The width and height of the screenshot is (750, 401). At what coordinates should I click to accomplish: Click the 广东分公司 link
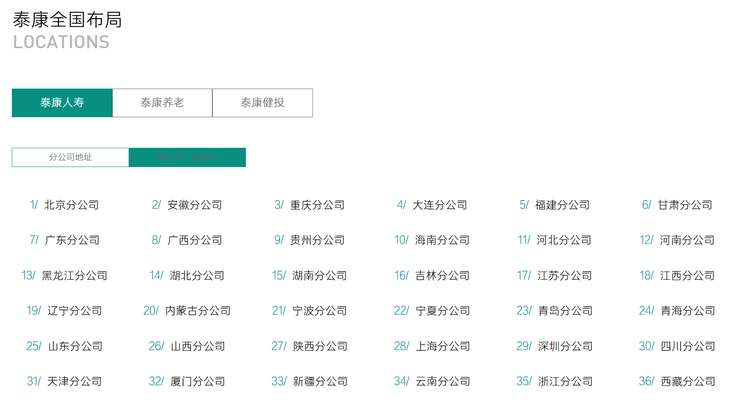[72, 240]
